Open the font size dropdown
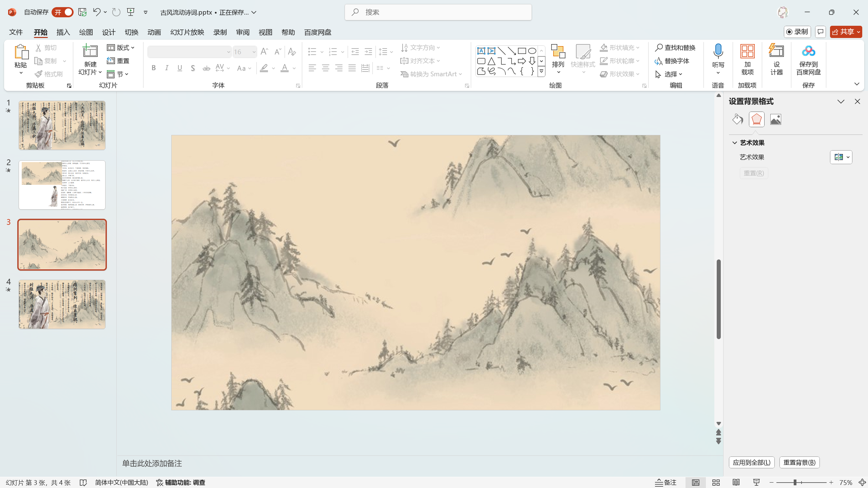This screenshot has height=488, width=868. (x=254, y=52)
